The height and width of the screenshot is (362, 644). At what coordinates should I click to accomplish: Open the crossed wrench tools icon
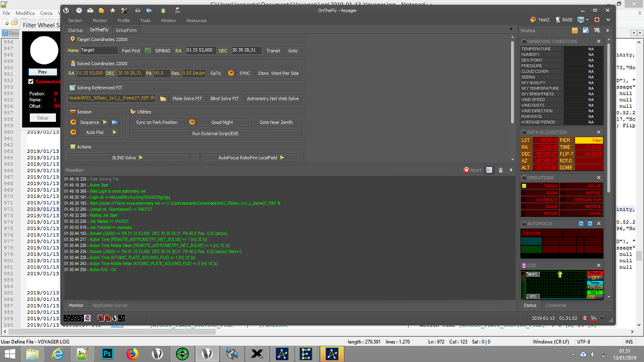[x=124, y=10]
